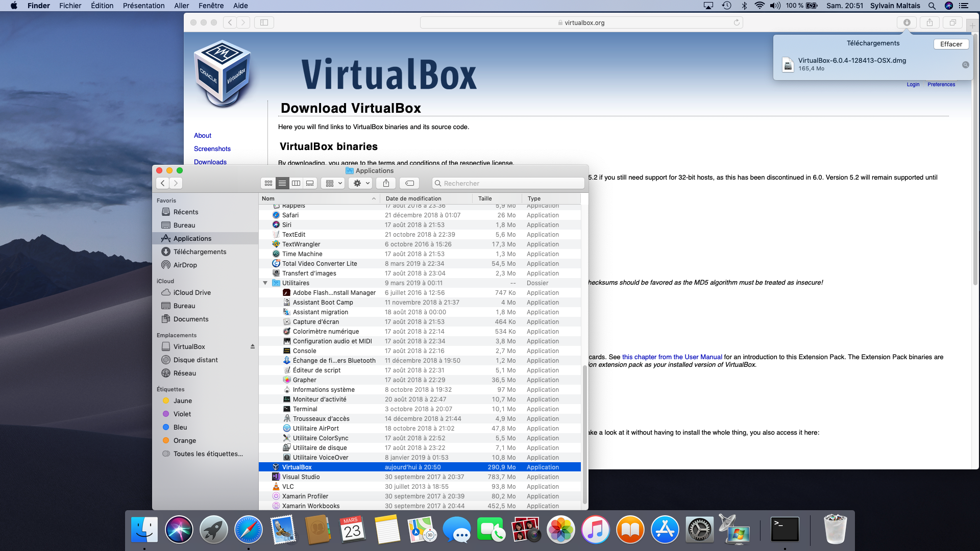
Task: Open the group-by arrangement dropdown
Action: tap(334, 183)
